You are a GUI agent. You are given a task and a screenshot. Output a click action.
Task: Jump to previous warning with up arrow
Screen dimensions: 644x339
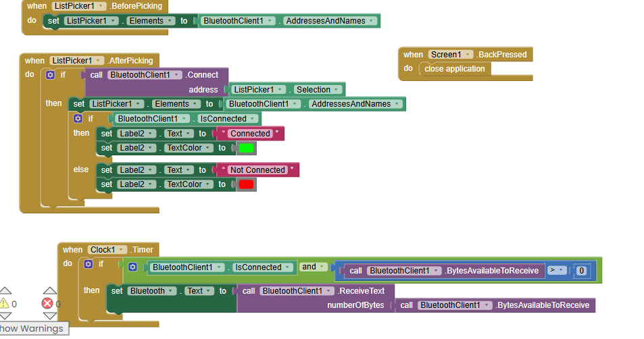5,290
